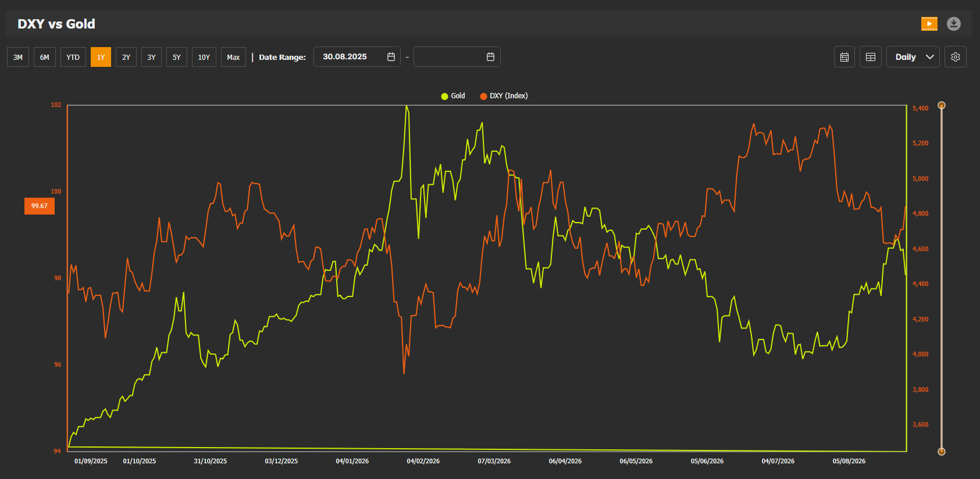The width and height of the screenshot is (980, 479).
Task: Open the calendar events icon button
Action: tap(844, 57)
